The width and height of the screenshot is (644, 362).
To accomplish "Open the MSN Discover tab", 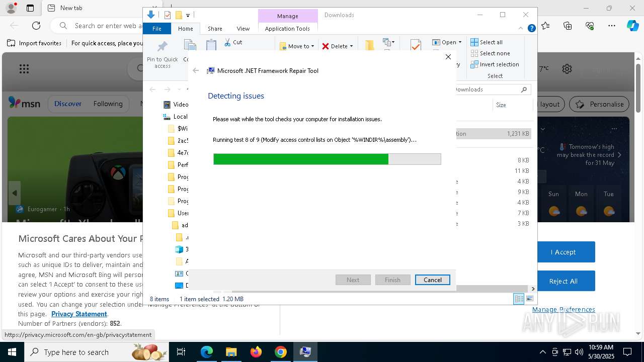I will point(68,104).
